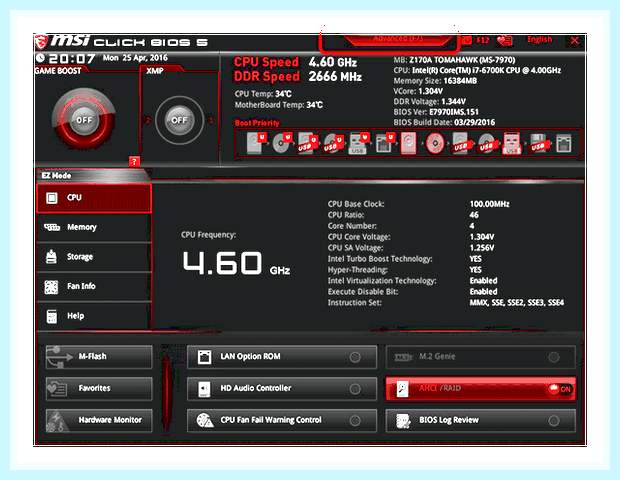
Task: Enable LAN Option ROM
Action: pyautogui.click(x=282, y=357)
